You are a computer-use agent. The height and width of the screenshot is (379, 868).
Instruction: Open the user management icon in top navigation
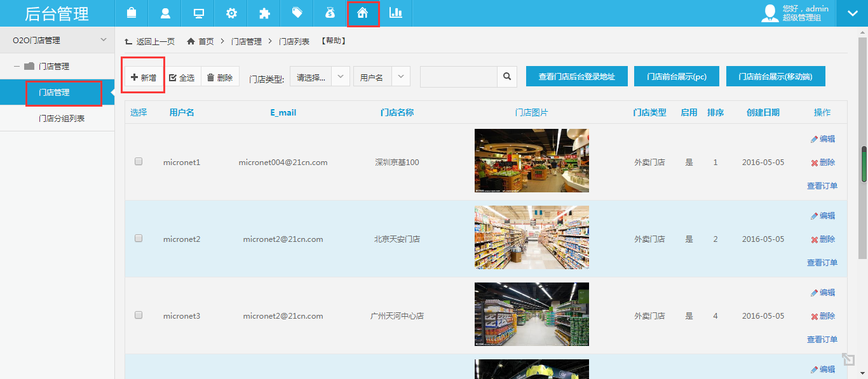[165, 13]
